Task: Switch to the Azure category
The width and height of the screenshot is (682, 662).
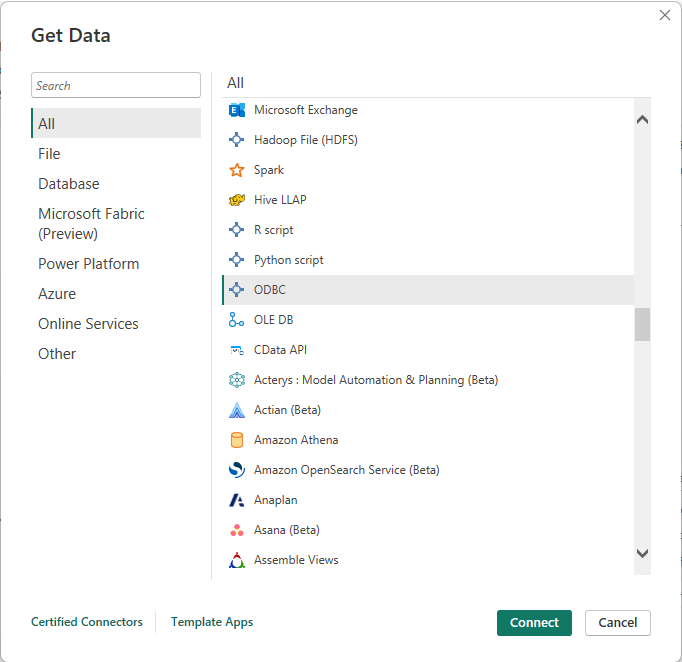Action: click(57, 294)
